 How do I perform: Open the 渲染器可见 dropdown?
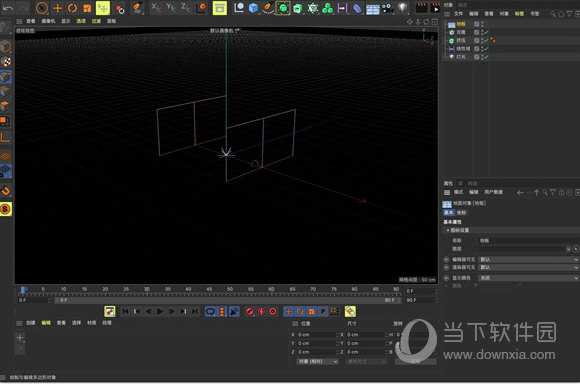[x=529, y=267]
